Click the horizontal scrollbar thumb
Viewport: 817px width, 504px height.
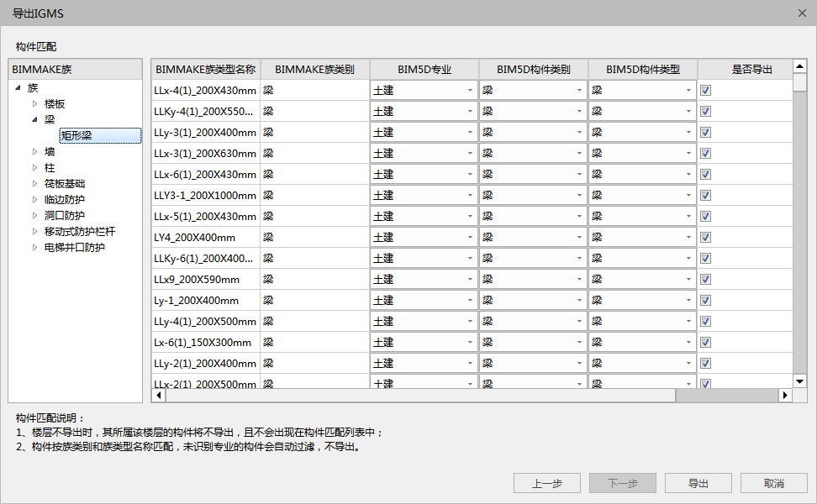[420, 395]
